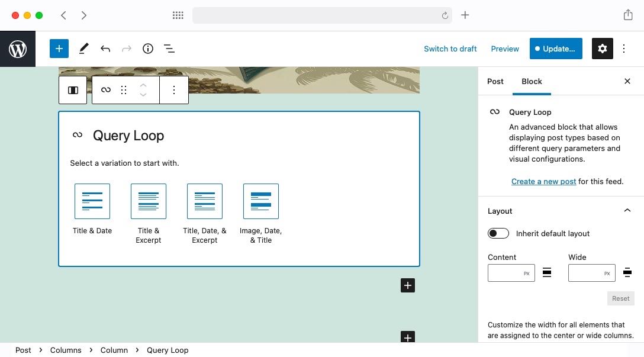Screen dimensions: 644x357
Task: Switch to the Block tab
Action: 531,81
